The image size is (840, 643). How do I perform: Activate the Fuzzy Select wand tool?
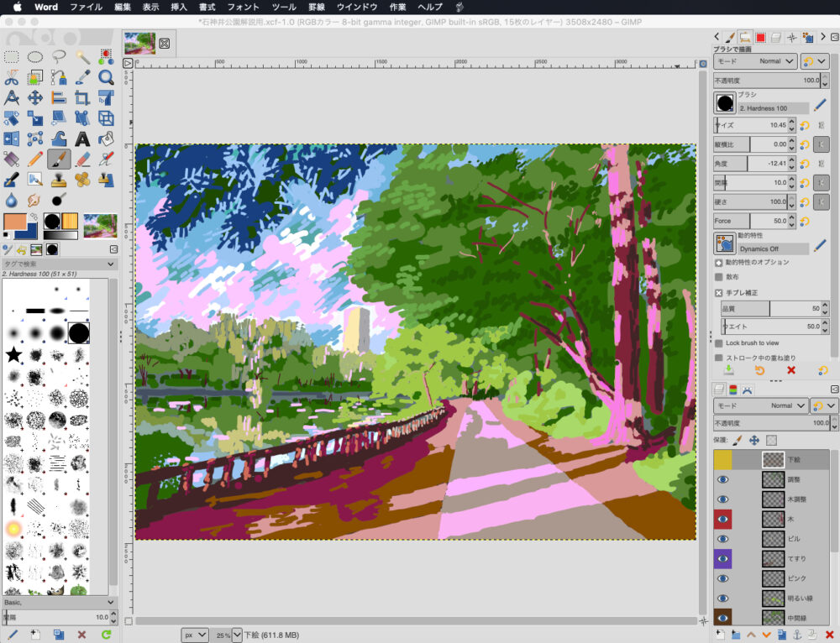[x=82, y=57]
